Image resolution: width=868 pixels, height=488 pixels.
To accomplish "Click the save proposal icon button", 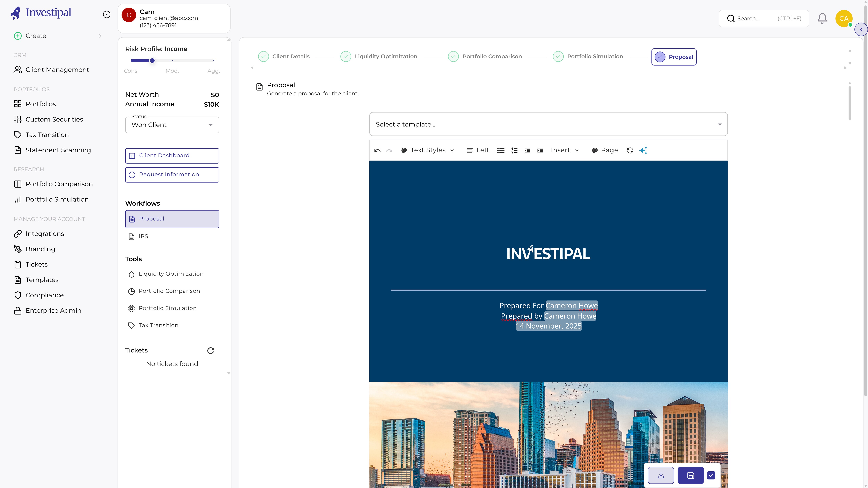I will [x=690, y=475].
